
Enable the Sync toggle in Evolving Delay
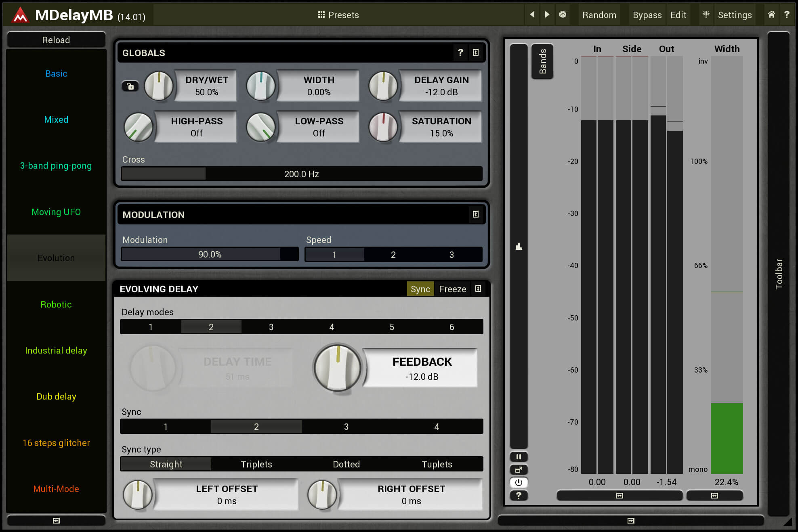420,289
